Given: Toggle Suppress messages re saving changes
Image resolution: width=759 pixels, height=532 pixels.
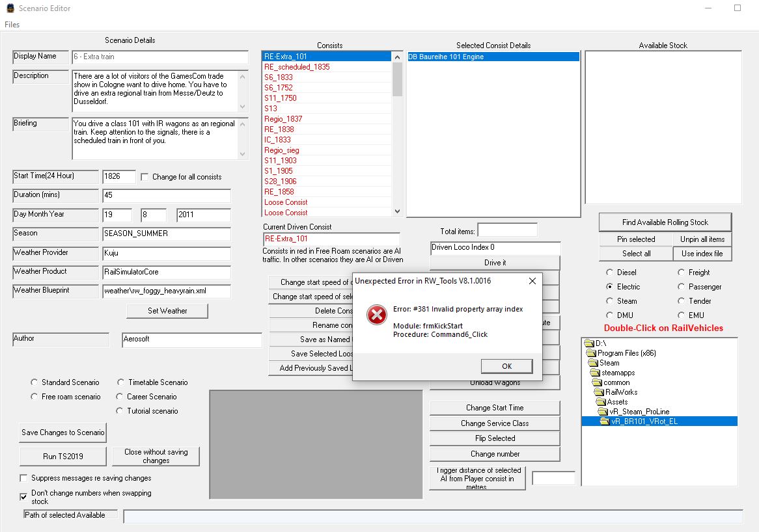Looking at the screenshot, I should pos(24,478).
